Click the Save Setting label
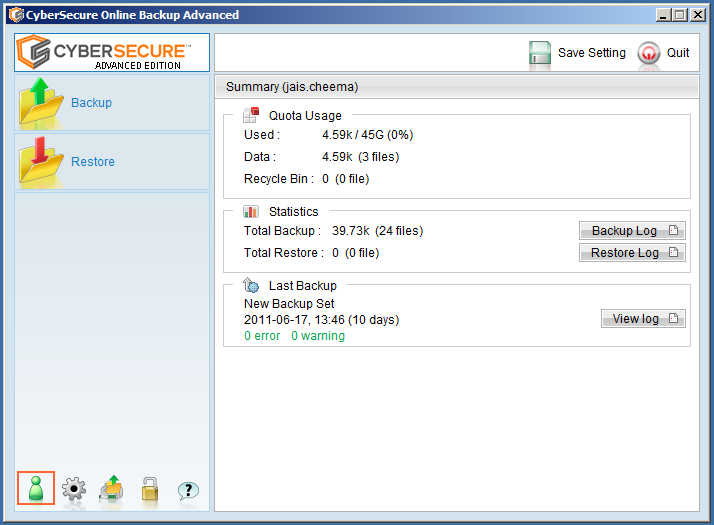The height and width of the screenshot is (525, 714). 592,53
